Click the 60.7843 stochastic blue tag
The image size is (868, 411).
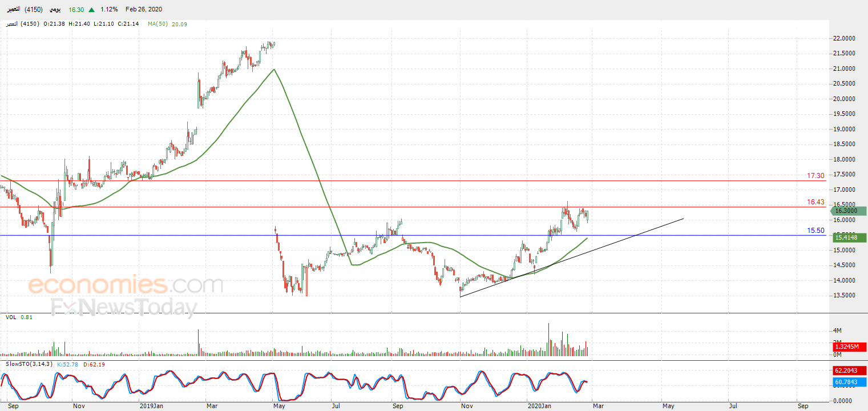pos(850,382)
